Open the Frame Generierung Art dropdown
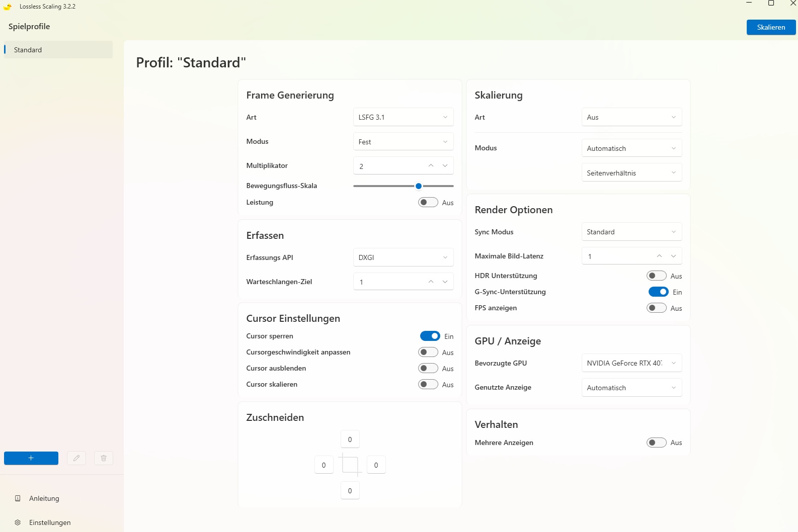 pos(403,117)
